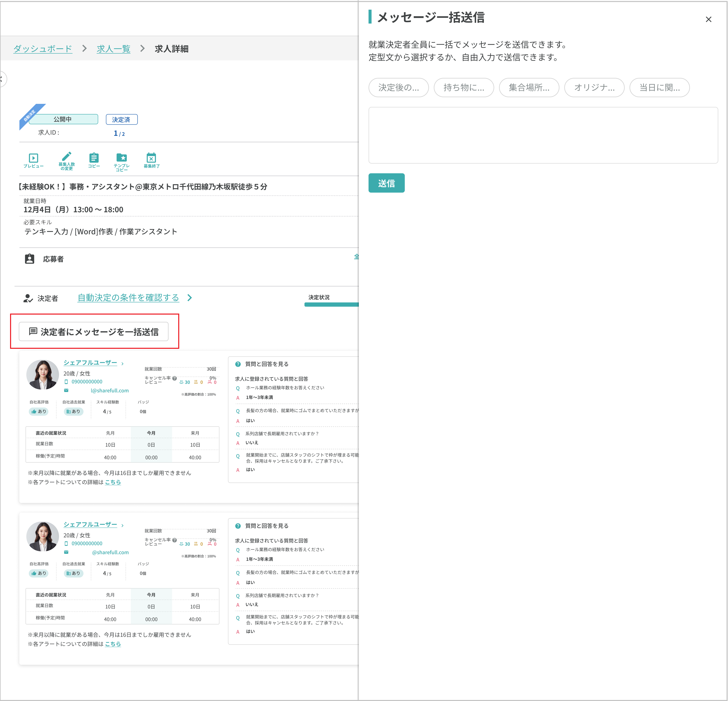The image size is (728, 701).
Task: Open 自動決定の条件を確認する link
Action: (128, 298)
